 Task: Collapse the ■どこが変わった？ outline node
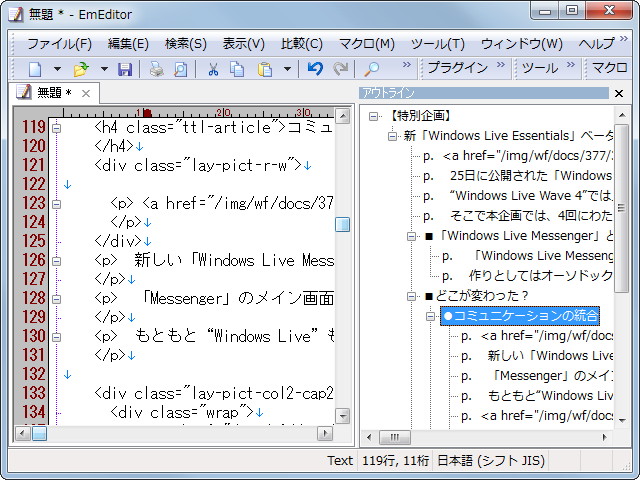tap(411, 296)
